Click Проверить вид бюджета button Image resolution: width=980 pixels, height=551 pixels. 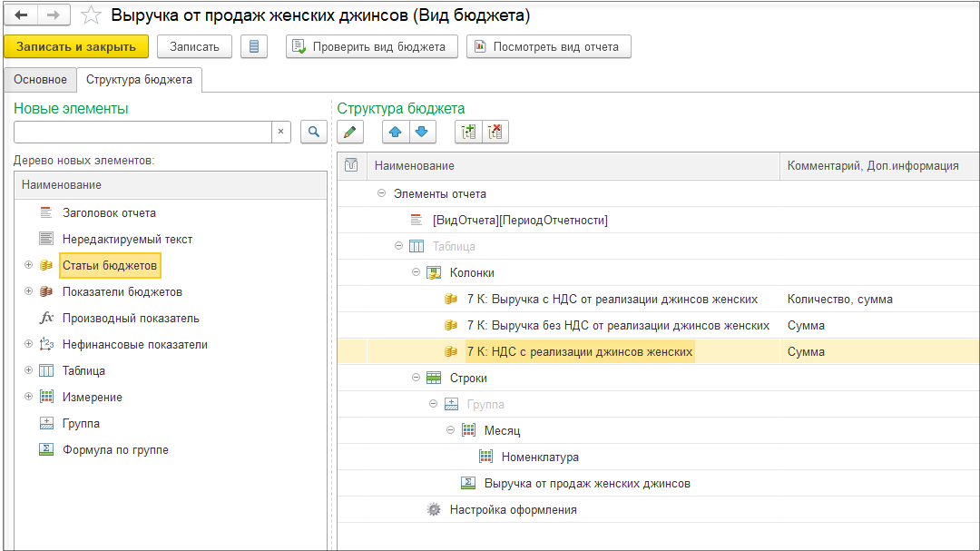(x=371, y=46)
